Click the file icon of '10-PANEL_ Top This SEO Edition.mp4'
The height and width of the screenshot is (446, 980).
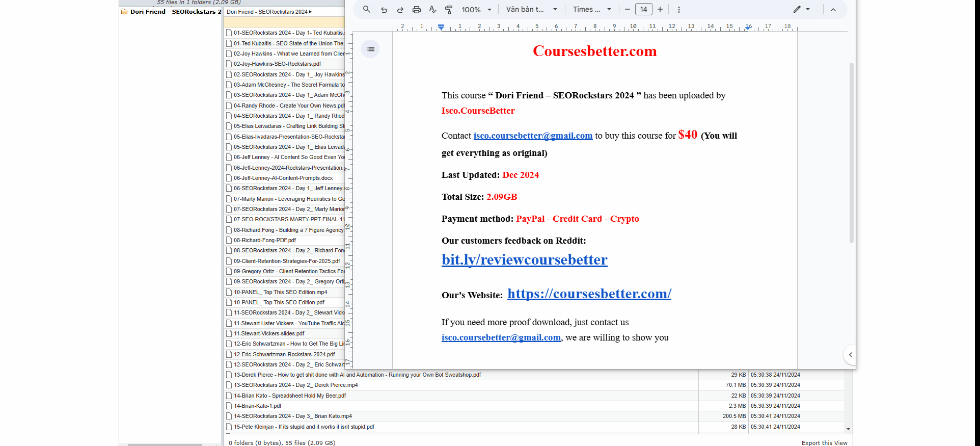coord(229,292)
